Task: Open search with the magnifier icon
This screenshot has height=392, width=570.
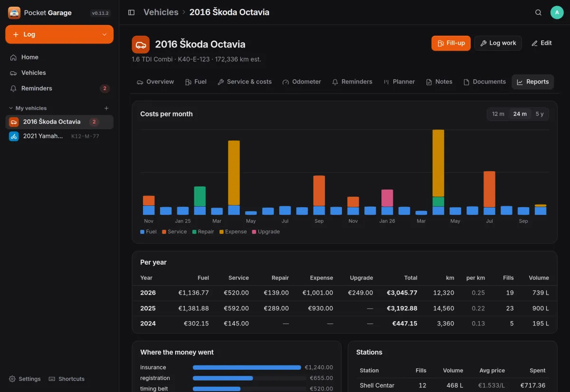Action: [538, 12]
